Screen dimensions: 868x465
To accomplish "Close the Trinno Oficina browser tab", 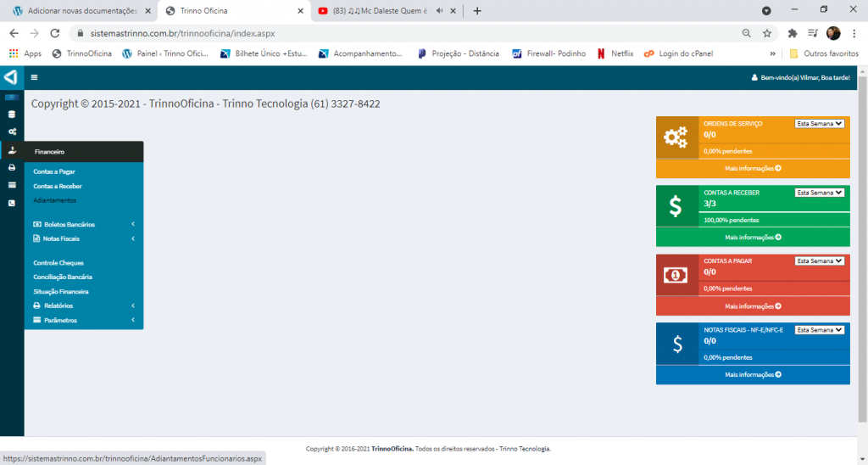I will pyautogui.click(x=301, y=10).
